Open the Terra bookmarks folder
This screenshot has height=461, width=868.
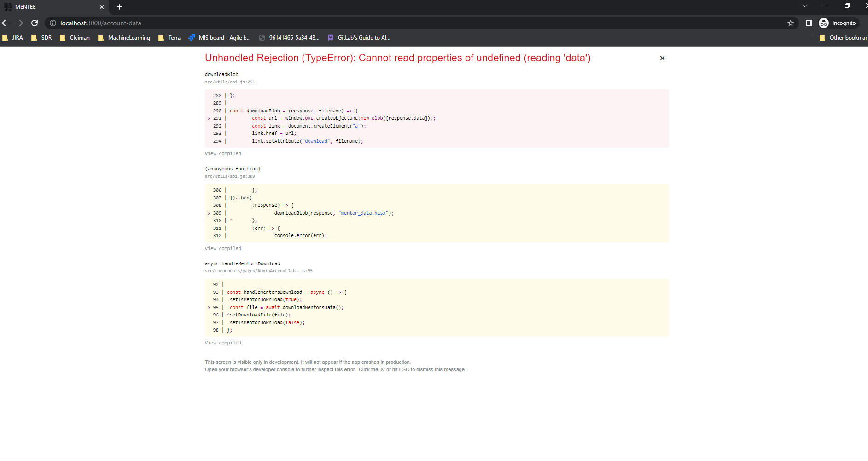tap(169, 37)
